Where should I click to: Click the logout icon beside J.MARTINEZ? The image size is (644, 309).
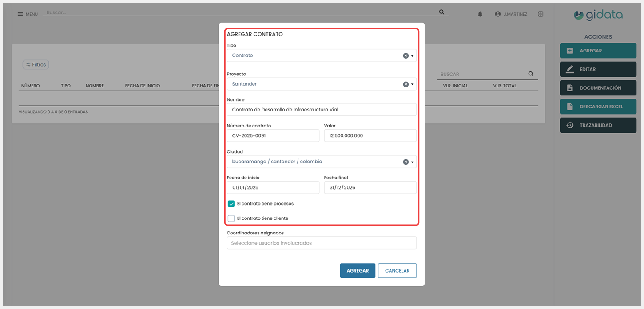[541, 14]
